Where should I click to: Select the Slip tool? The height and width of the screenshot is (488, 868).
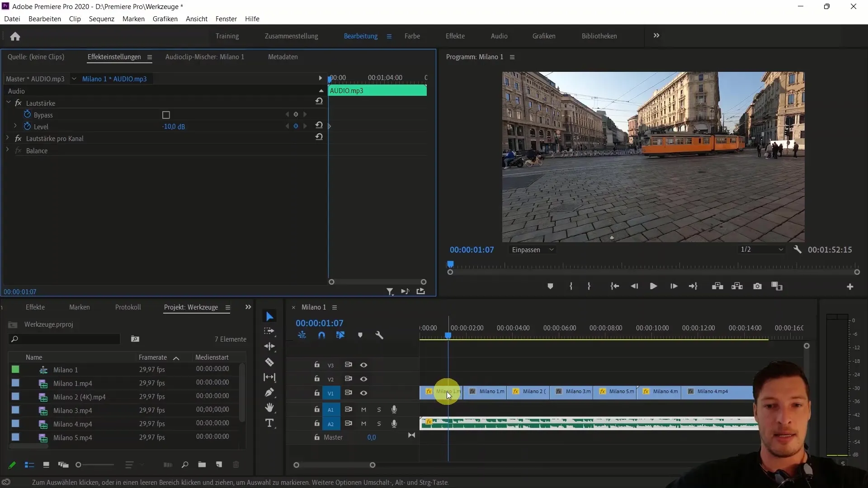[269, 377]
